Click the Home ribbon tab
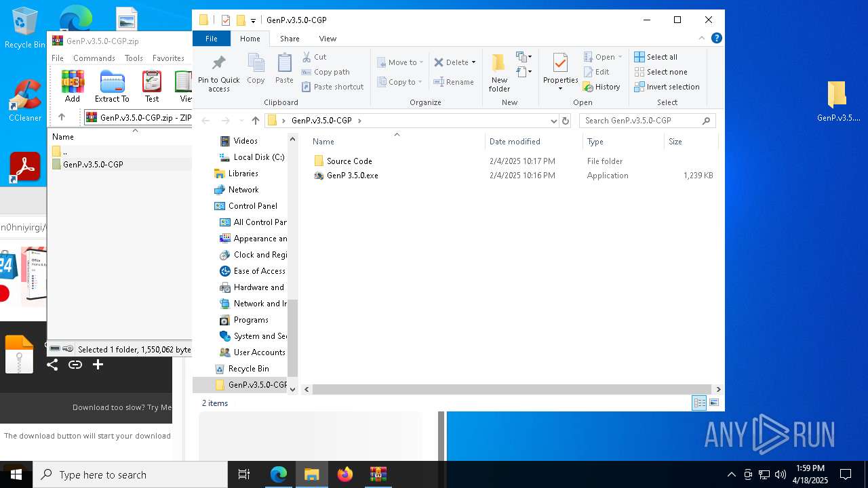868x488 pixels. click(x=250, y=39)
